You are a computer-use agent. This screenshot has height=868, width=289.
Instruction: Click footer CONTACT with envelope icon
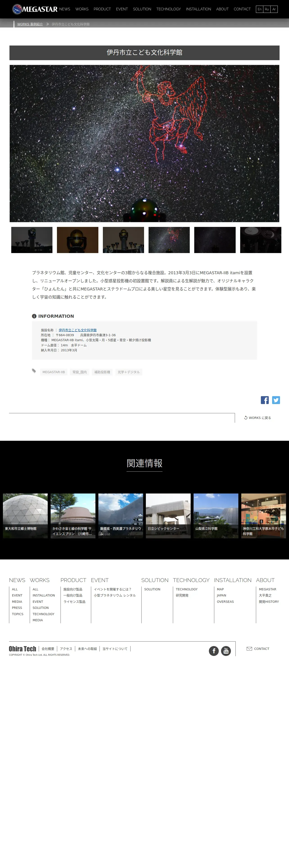(258, 649)
